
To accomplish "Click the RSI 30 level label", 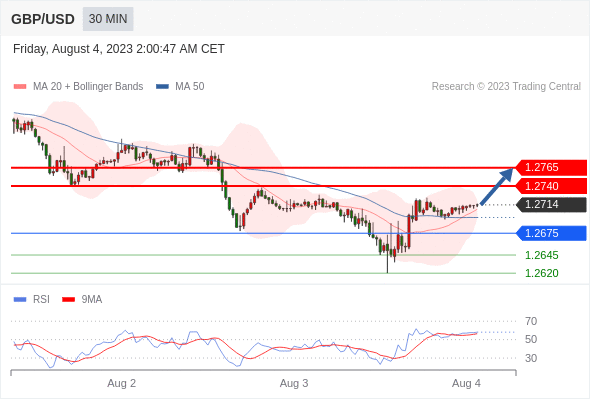I will pyautogui.click(x=531, y=358).
